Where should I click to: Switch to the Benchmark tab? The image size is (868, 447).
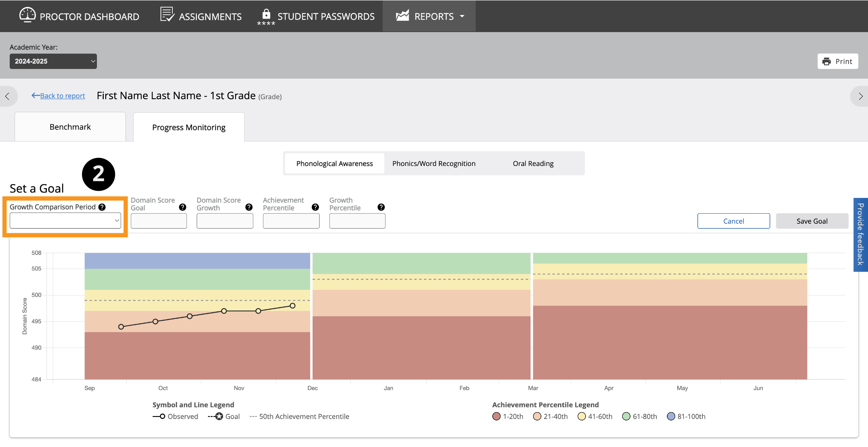[70, 127]
